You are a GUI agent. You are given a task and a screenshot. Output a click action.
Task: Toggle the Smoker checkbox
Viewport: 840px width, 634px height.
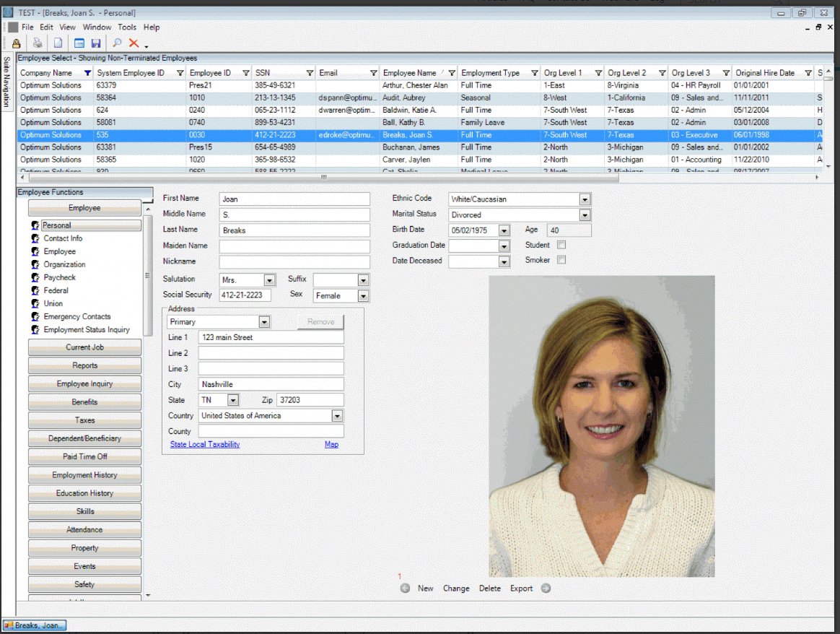pos(561,260)
